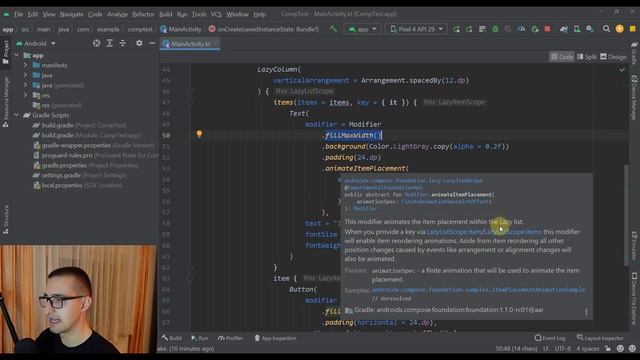Open the Profiler tool window
The image size is (640, 360).
[230, 338]
